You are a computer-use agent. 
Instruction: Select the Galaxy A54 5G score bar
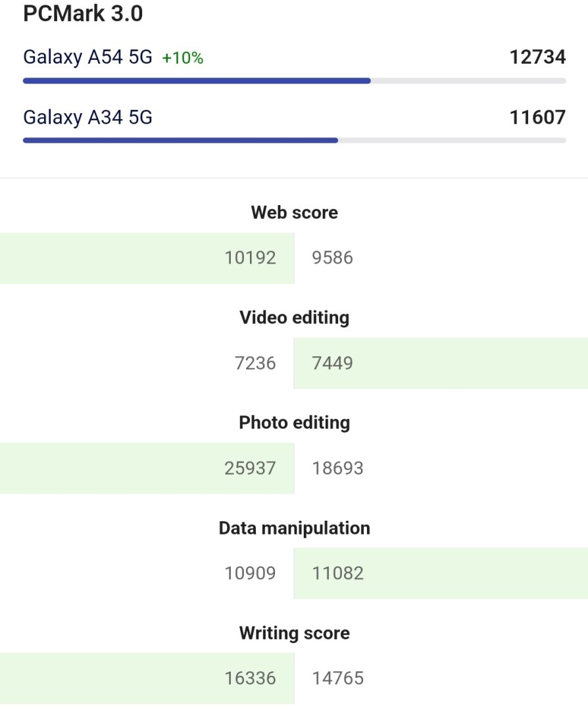point(295,81)
